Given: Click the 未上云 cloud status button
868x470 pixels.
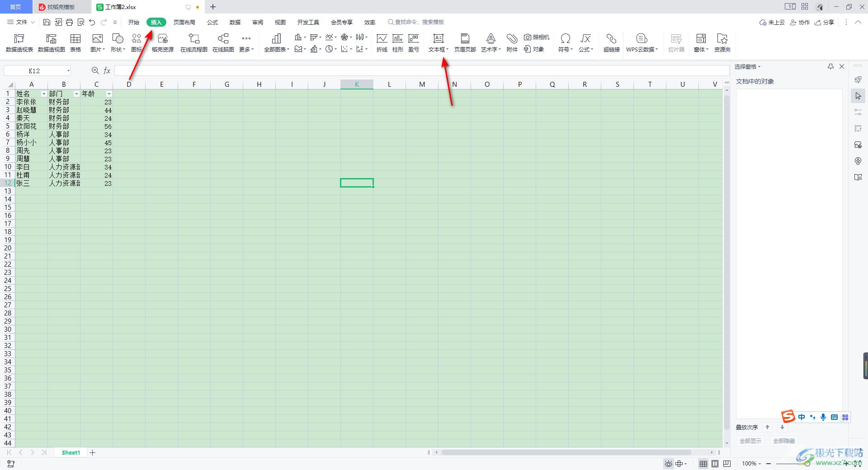Looking at the screenshot, I should [x=772, y=22].
